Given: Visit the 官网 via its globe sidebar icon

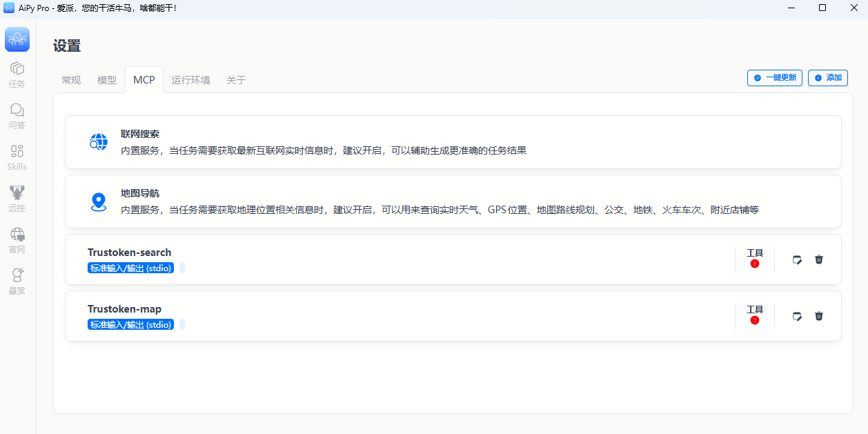Looking at the screenshot, I should [x=17, y=240].
